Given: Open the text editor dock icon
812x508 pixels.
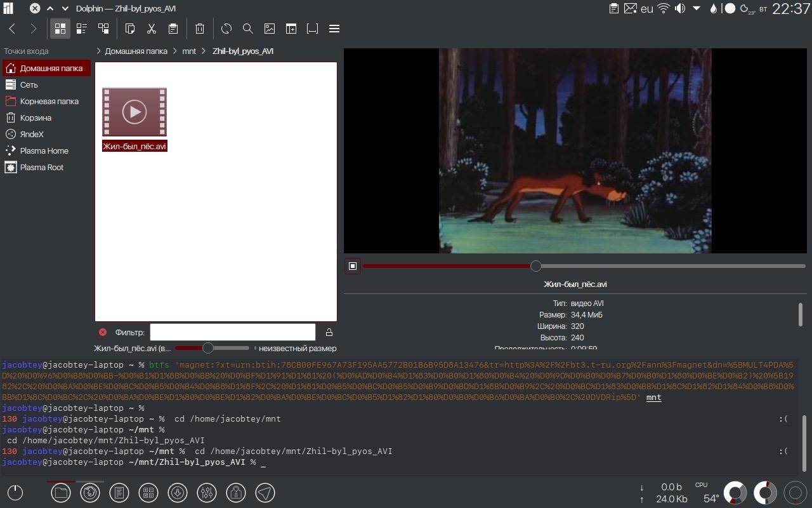Looking at the screenshot, I should coord(119,492).
